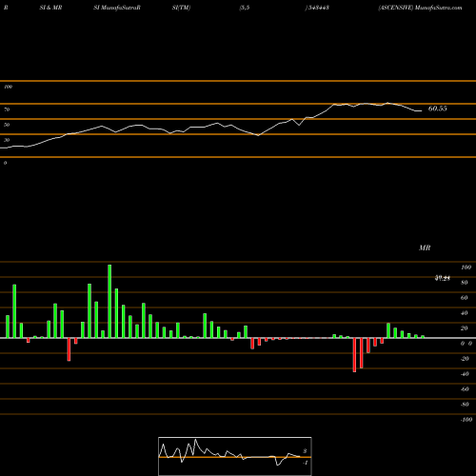This screenshot has width=476, height=476.
Task: Click the MR right-axis label 60
Action: [x=465, y=298]
